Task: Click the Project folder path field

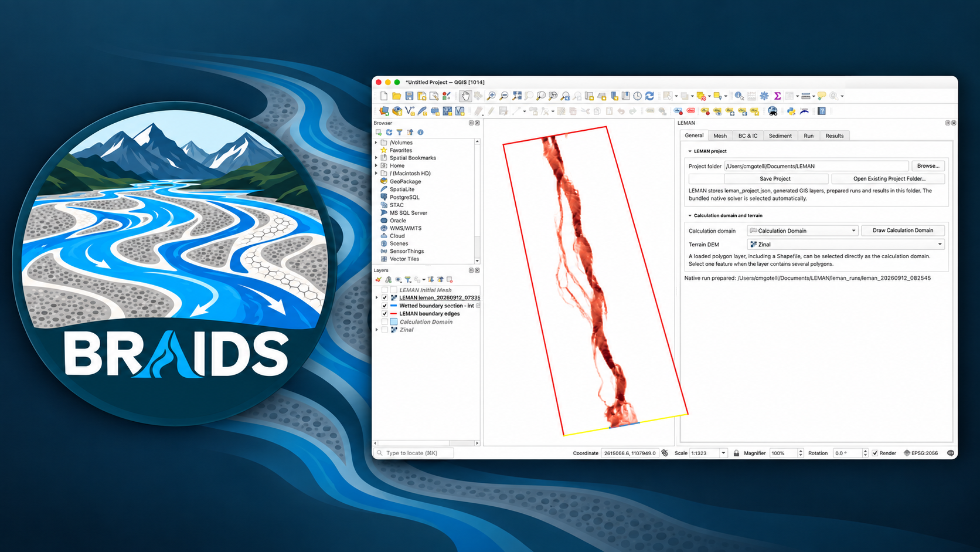Action: [816, 166]
